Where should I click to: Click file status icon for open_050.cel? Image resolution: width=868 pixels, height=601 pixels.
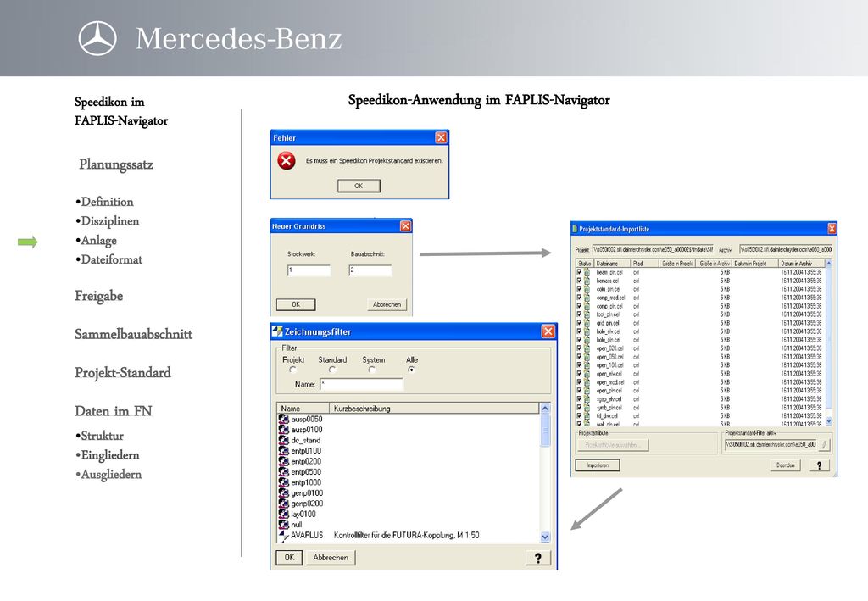587,356
